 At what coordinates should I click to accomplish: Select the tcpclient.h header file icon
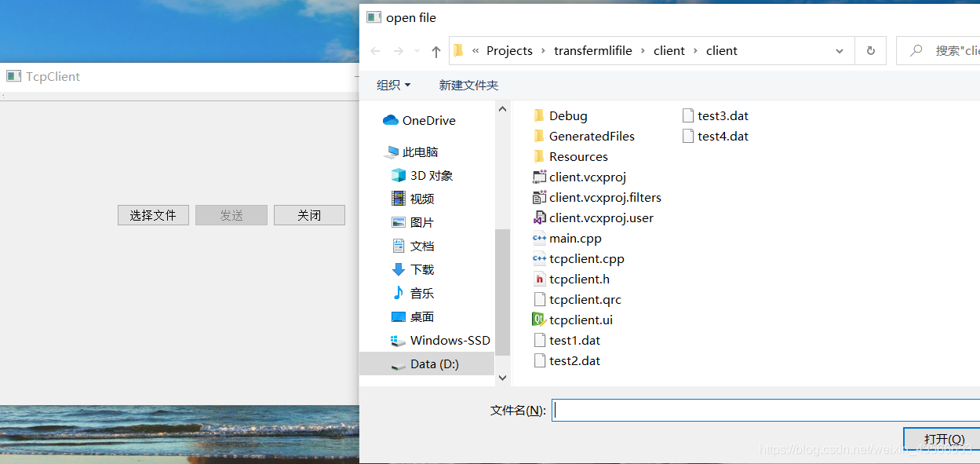click(x=540, y=279)
